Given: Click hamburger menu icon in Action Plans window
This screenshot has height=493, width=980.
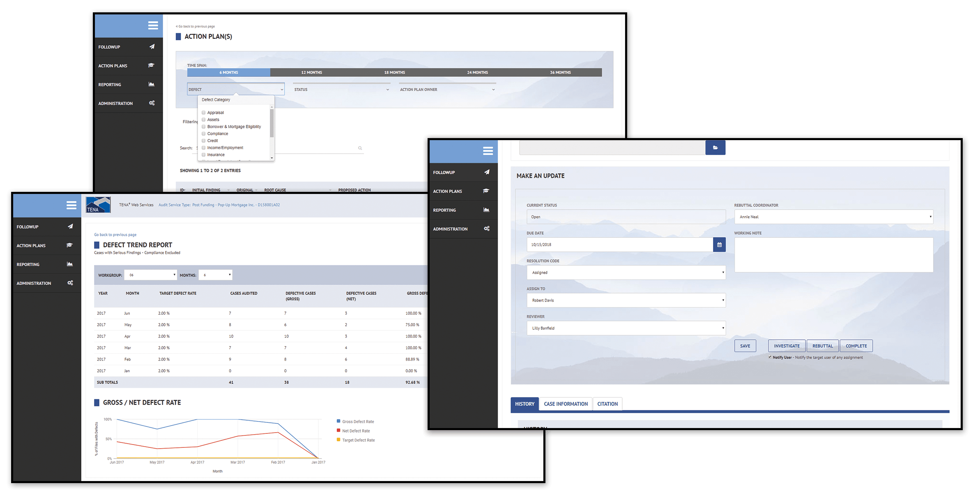Looking at the screenshot, I should tap(153, 25).
